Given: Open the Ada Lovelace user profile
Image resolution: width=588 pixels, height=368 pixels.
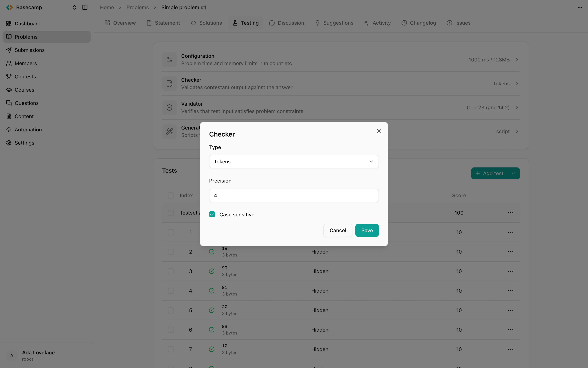Looking at the screenshot, I should point(47,355).
